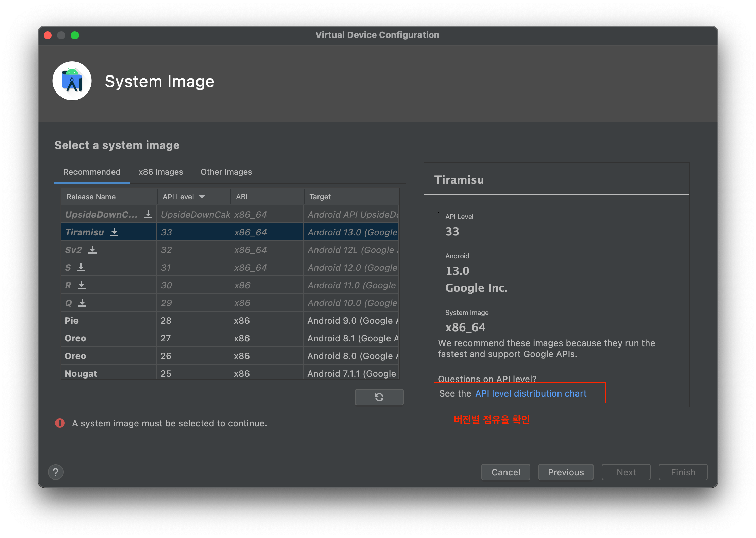
Task: Sort table by ABI column header
Action: [242, 197]
